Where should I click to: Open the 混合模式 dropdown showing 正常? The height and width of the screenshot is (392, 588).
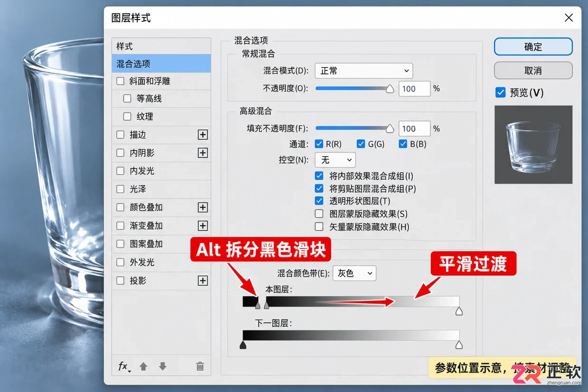click(x=364, y=71)
